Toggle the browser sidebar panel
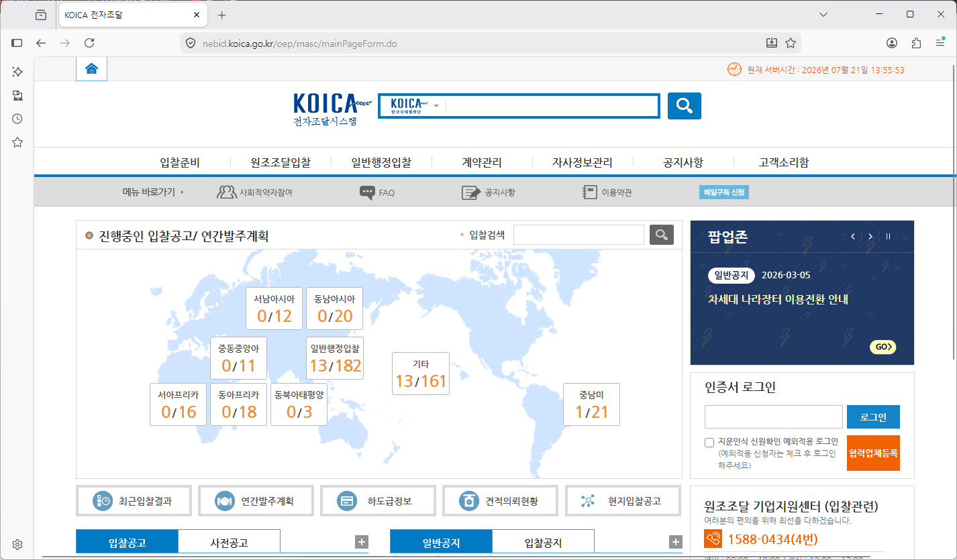Viewport: 957px width, 560px height. pos(17,43)
